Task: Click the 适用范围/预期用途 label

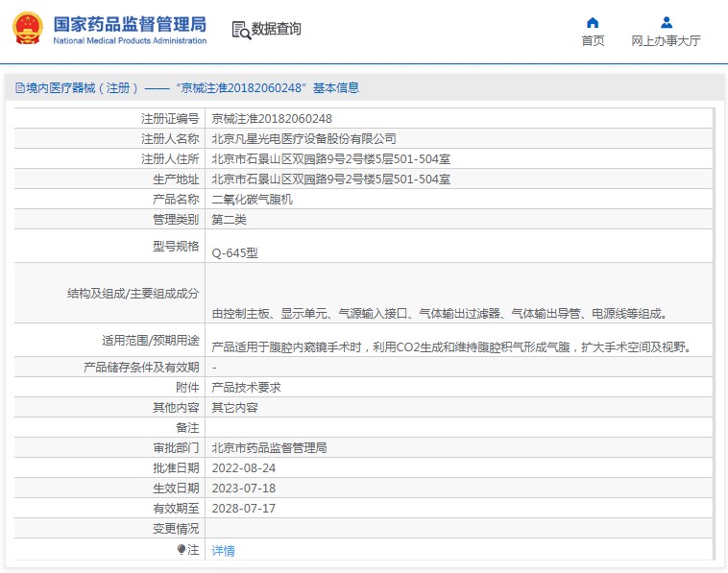Action: coord(151,341)
